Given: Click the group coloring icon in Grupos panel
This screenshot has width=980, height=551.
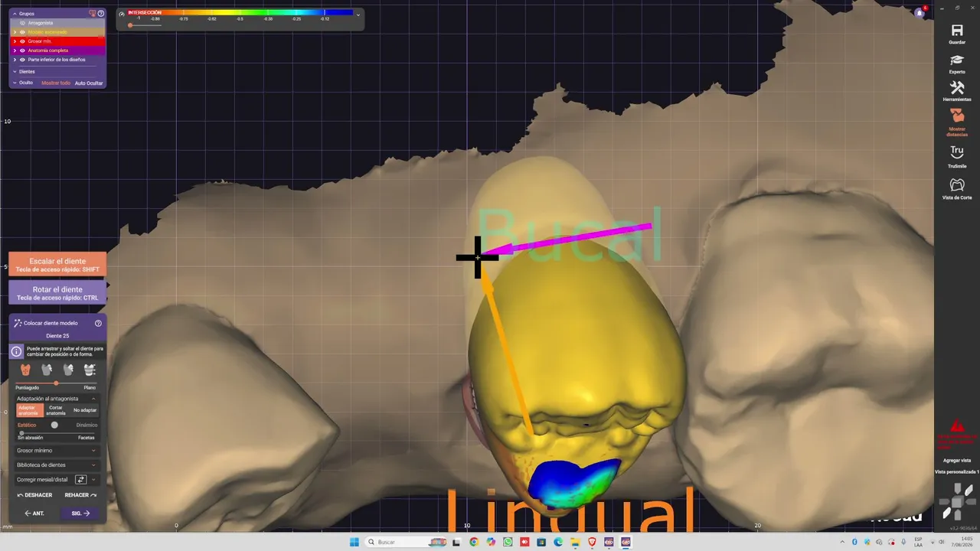Looking at the screenshot, I should (93, 13).
